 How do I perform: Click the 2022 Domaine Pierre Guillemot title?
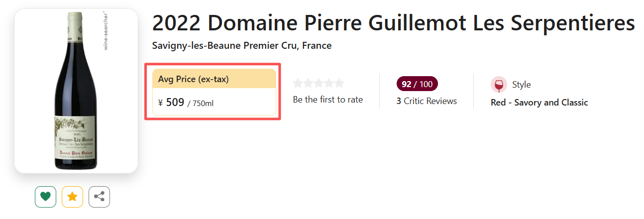point(393,23)
